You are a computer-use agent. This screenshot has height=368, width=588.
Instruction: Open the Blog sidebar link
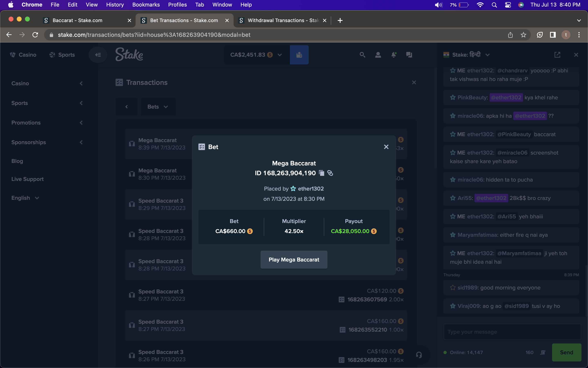[x=17, y=161]
